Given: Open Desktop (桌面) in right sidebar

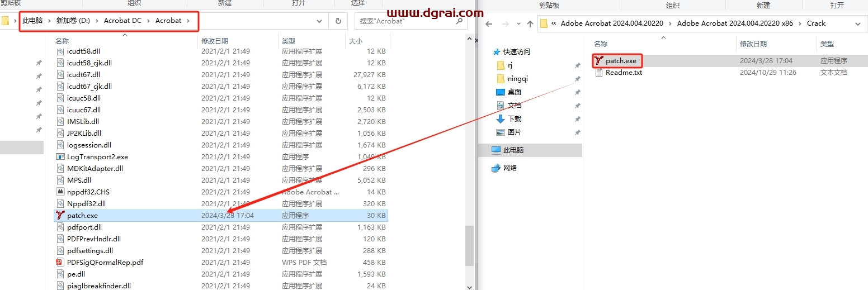Looking at the screenshot, I should pyautogui.click(x=508, y=92).
